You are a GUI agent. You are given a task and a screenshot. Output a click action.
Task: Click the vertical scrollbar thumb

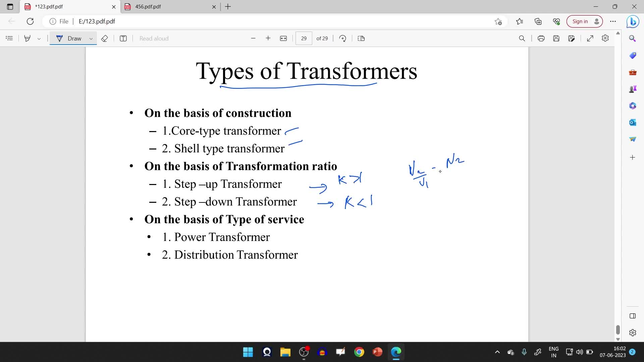[618, 329]
